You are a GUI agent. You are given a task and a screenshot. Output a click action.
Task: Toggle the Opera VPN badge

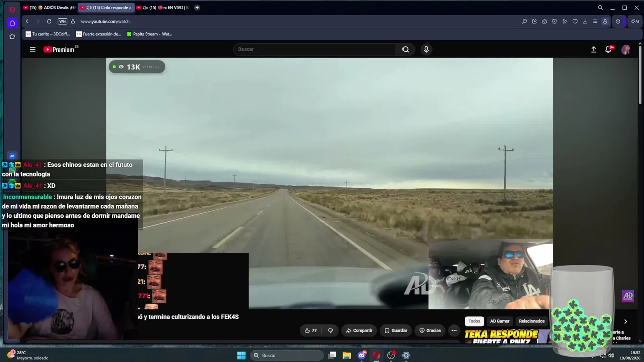point(62,21)
